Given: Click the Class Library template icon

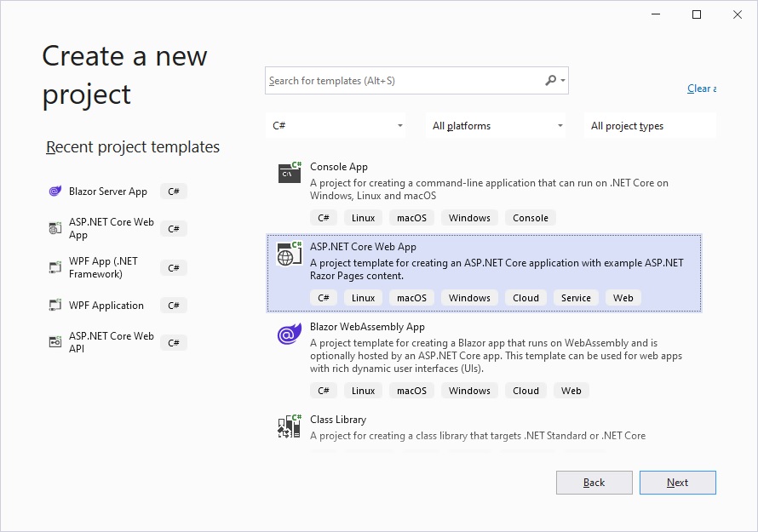Looking at the screenshot, I should 290,426.
